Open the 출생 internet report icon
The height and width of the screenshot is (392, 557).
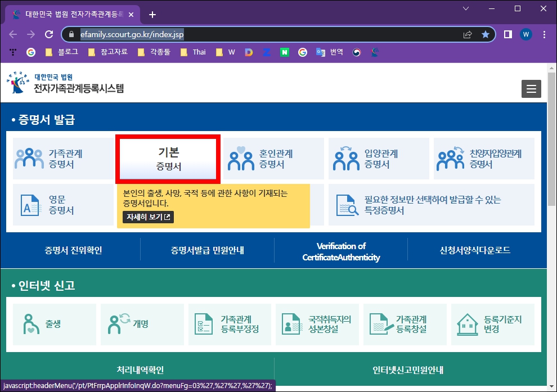pos(54,325)
